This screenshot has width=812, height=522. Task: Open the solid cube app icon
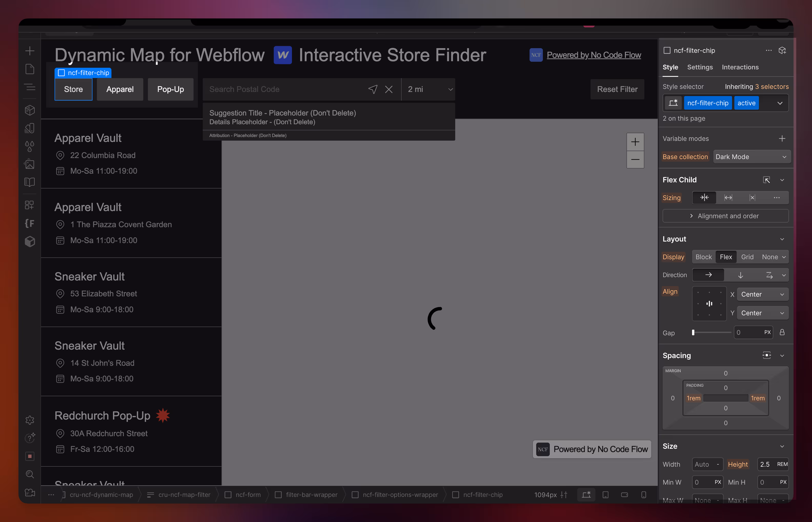30,241
